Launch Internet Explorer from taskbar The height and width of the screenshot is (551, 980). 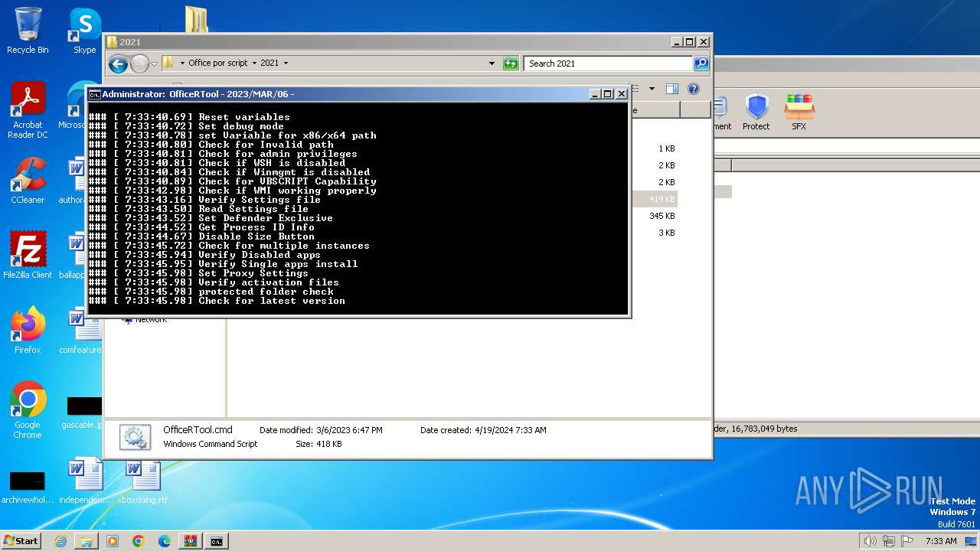click(60, 541)
